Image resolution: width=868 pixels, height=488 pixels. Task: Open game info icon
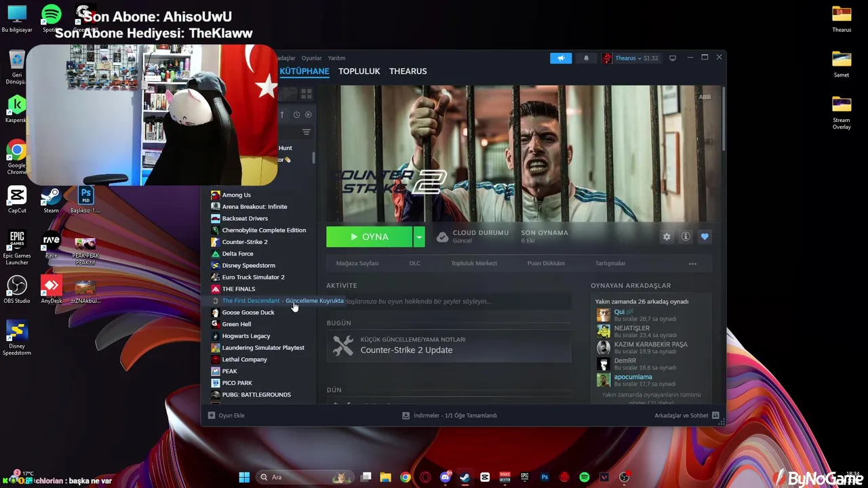[686, 237]
